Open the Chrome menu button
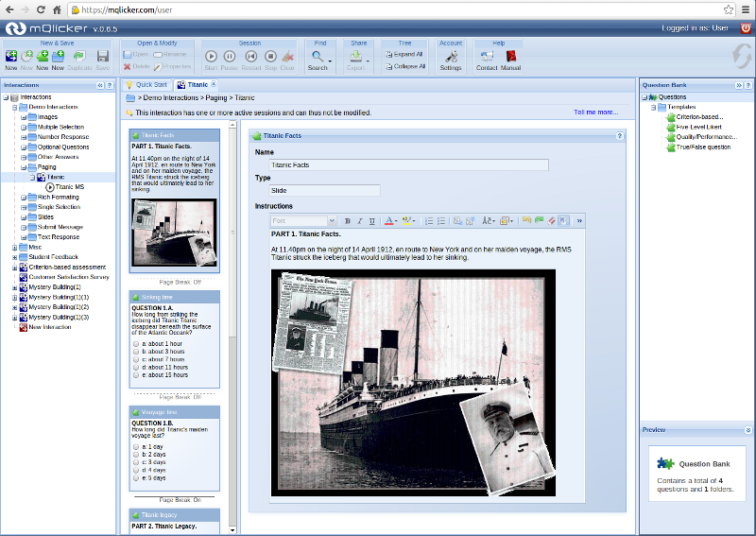This screenshot has width=756, height=536. point(746,9)
